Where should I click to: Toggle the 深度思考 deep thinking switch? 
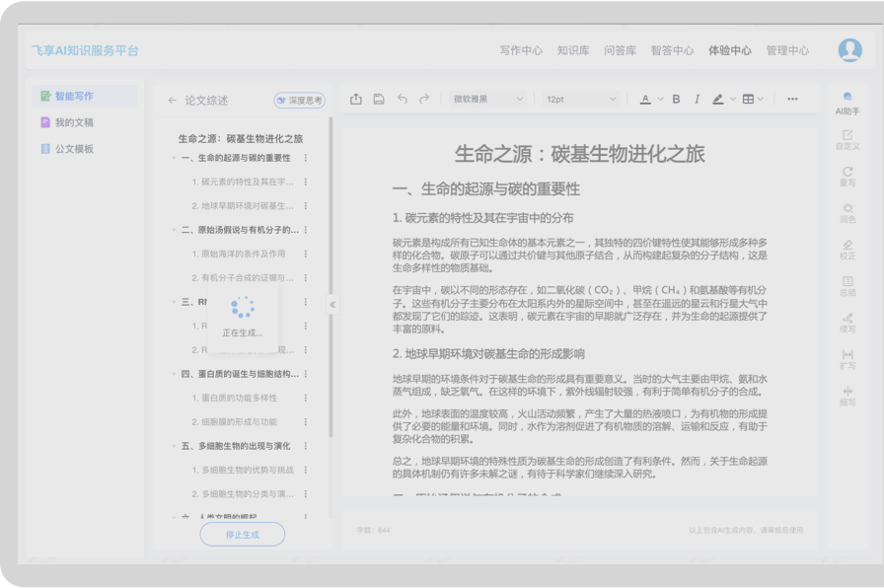[x=299, y=101]
